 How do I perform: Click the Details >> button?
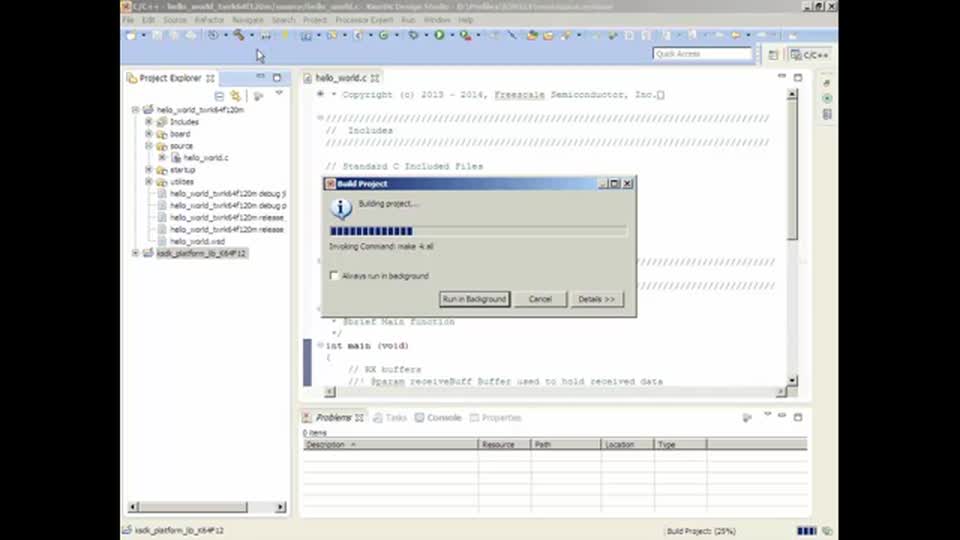point(597,299)
